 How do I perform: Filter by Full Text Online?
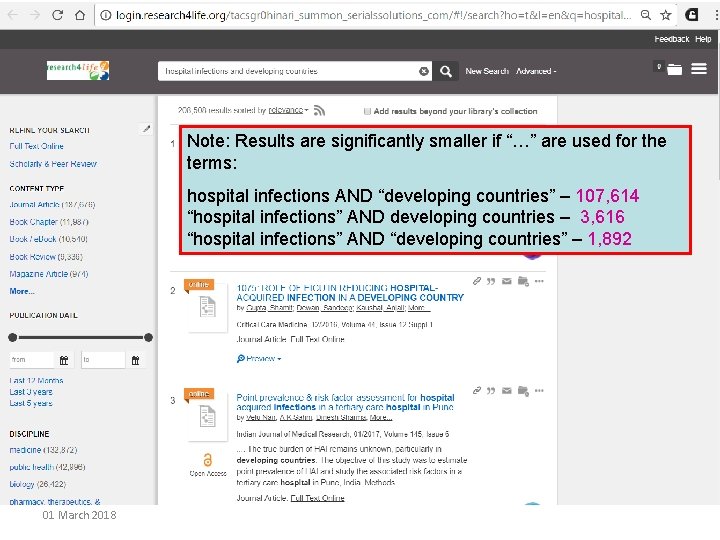[x=36, y=146]
